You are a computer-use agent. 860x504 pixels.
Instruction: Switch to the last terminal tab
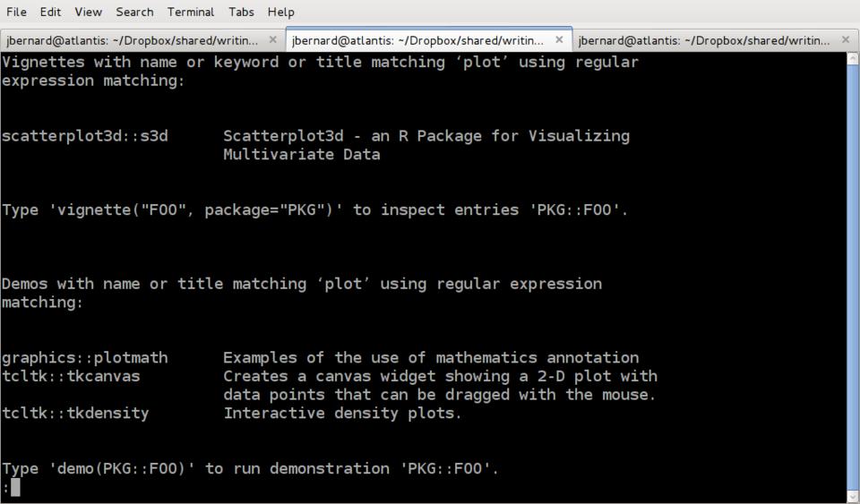click(702, 40)
